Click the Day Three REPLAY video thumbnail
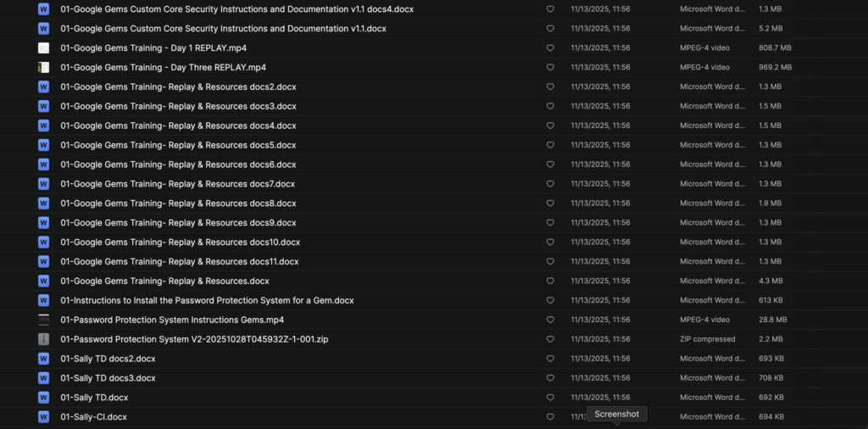The height and width of the screenshot is (429, 868). pos(43,68)
